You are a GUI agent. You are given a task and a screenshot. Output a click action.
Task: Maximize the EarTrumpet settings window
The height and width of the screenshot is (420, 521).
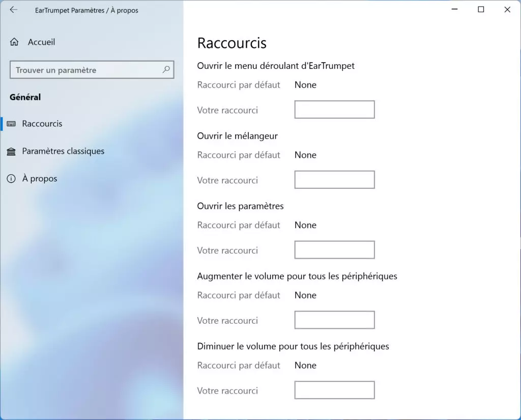click(x=481, y=9)
